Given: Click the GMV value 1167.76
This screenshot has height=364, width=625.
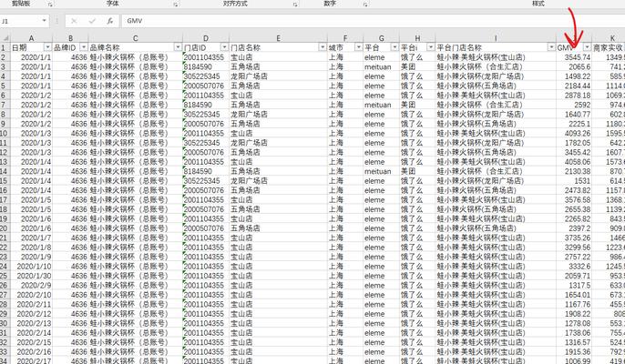Looking at the screenshot, I should tap(578, 304).
